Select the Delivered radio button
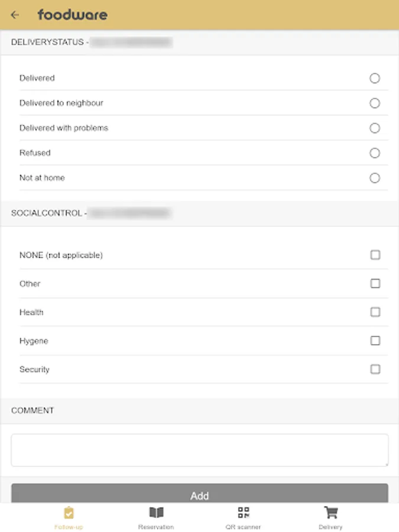 coord(374,78)
